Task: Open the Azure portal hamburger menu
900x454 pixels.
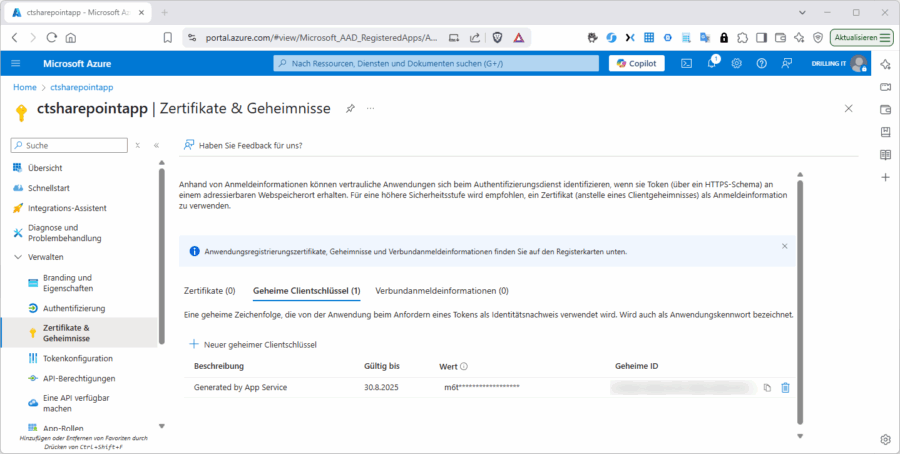Action: (x=15, y=64)
